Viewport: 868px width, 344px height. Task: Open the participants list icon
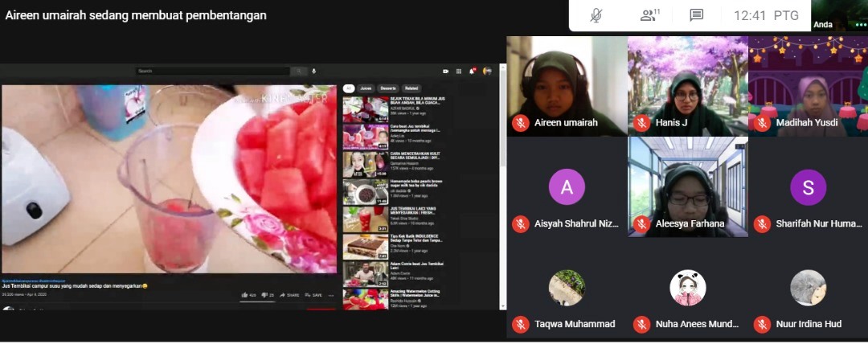pyautogui.click(x=649, y=15)
